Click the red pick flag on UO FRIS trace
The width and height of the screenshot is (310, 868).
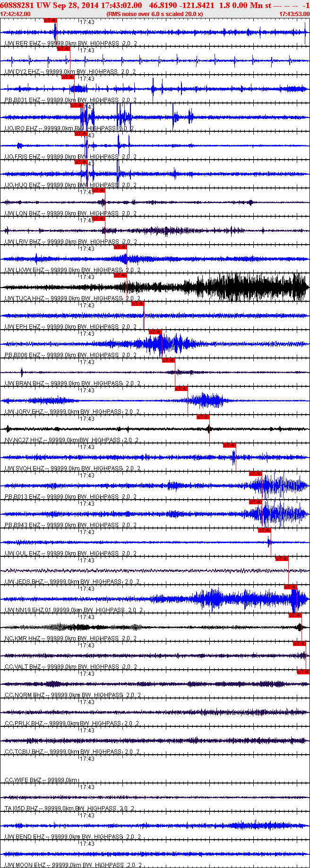81,134
